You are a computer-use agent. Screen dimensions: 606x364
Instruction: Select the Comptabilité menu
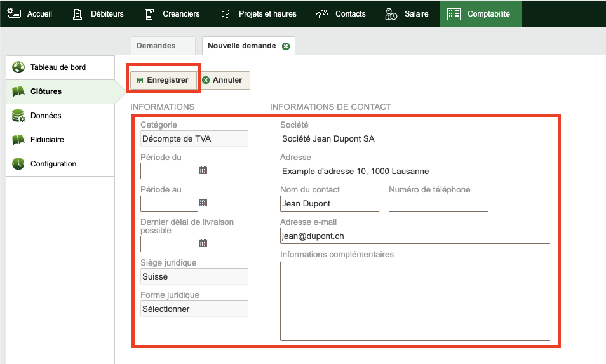coord(480,13)
